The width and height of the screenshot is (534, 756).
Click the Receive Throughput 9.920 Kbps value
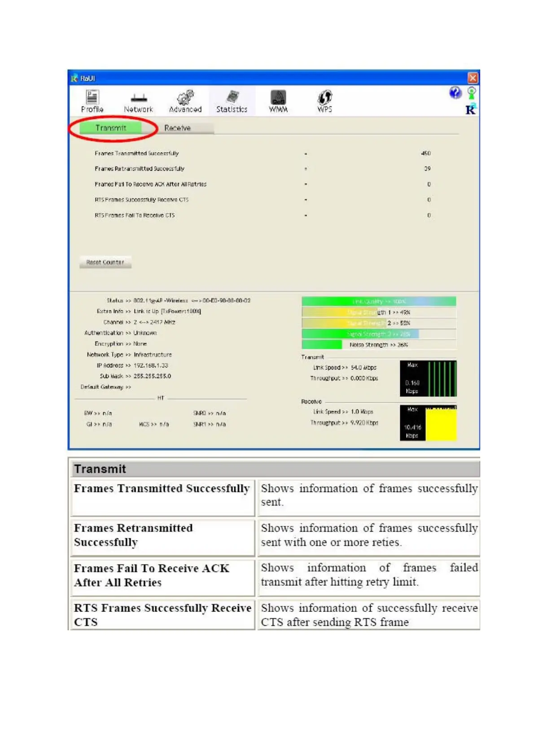[x=364, y=423]
